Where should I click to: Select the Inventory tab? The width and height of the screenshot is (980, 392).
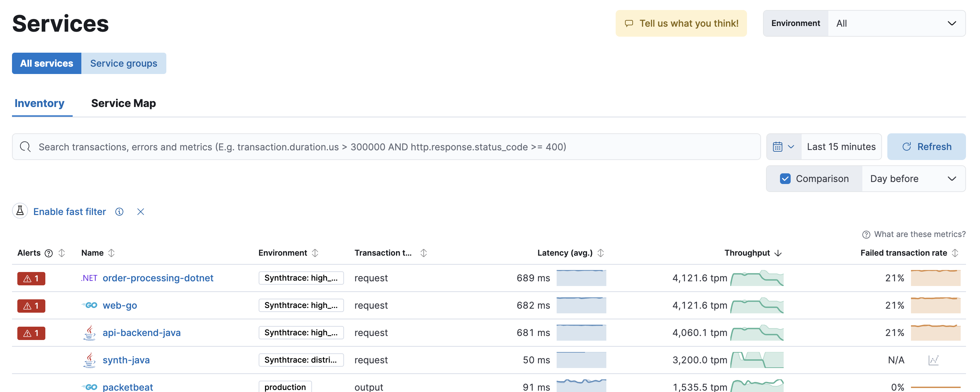coord(40,103)
